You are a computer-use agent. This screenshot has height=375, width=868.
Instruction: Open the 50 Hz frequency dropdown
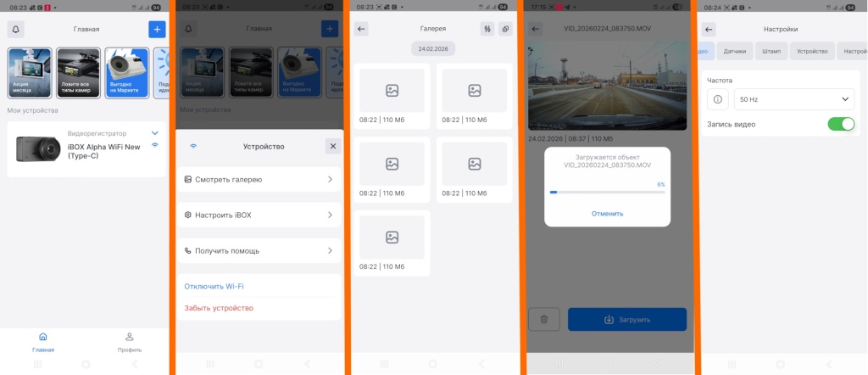click(794, 99)
